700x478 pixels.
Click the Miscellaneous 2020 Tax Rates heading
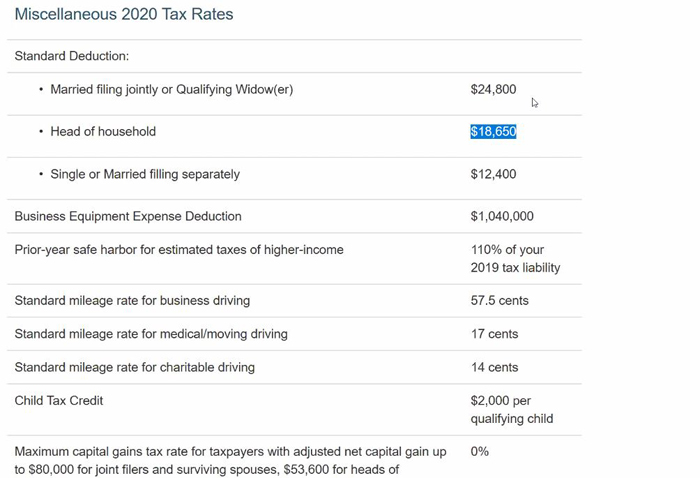(x=124, y=14)
